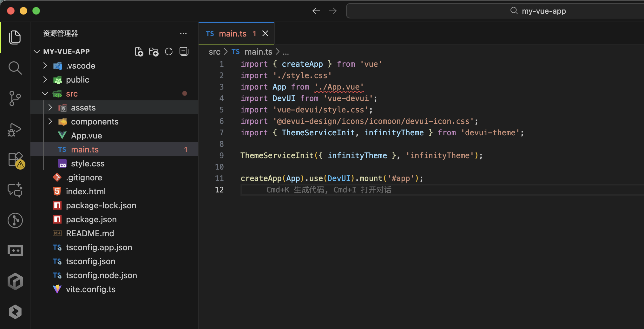
Task: Open tsconfig.json file
Action: coord(114,261)
